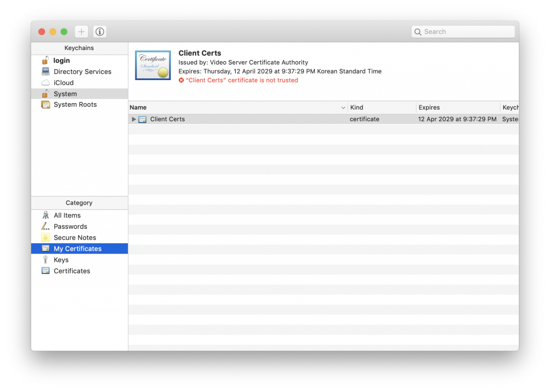Screen dimensions: 550x392
Task: Select the login keychain
Action: coord(61,60)
